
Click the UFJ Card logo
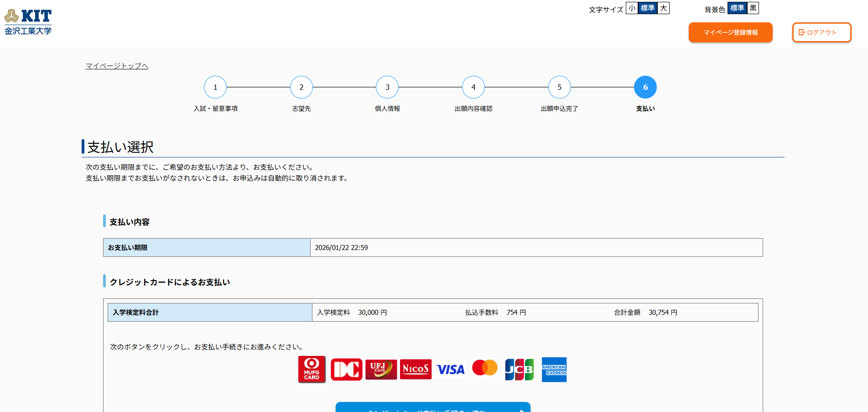coord(381,369)
